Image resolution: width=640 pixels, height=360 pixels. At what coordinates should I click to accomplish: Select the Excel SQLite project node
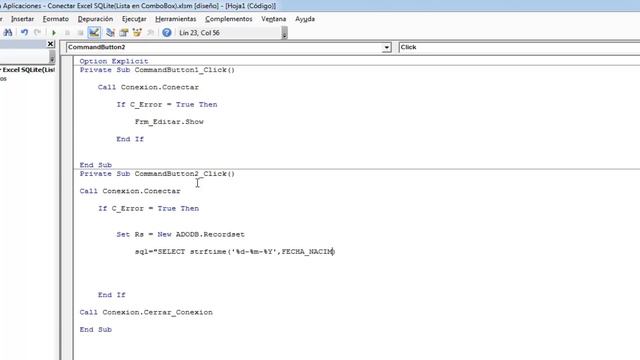[28, 70]
